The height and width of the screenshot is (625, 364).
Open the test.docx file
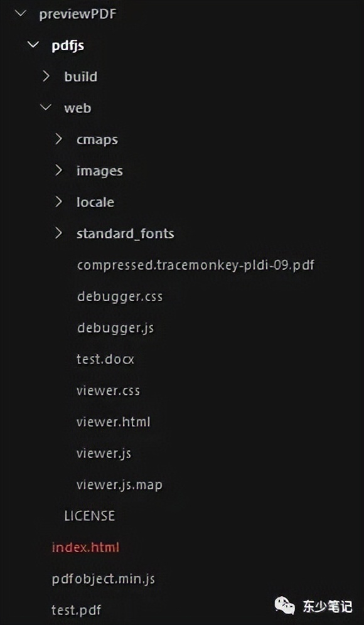coord(105,359)
